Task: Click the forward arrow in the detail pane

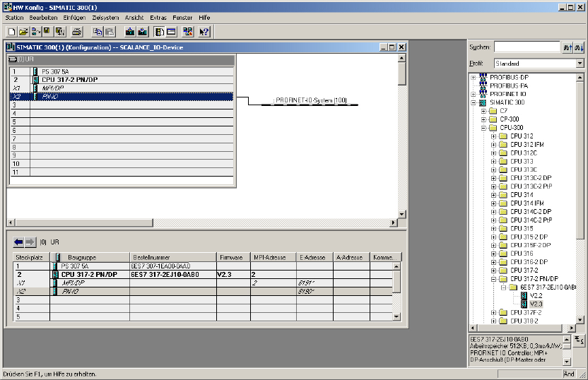Action: tap(30, 242)
